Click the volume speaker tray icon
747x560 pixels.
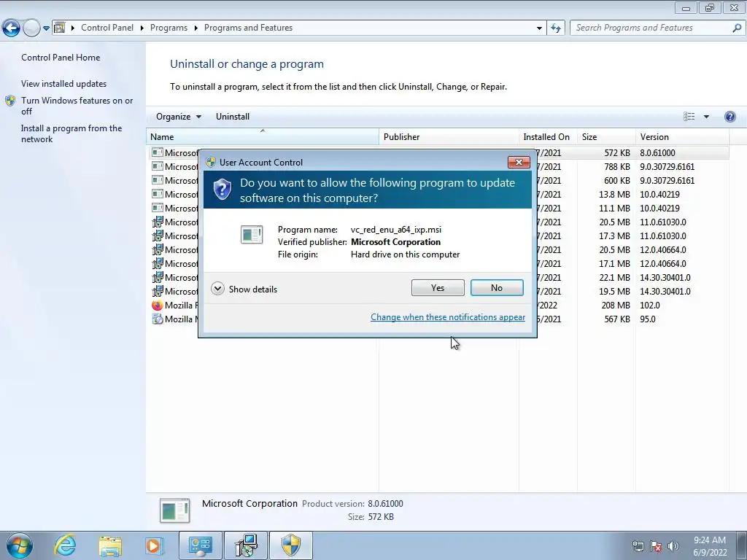[673, 546]
